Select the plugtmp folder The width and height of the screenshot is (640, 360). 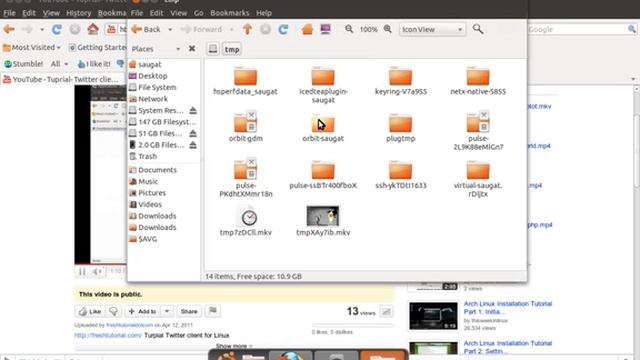tap(400, 128)
